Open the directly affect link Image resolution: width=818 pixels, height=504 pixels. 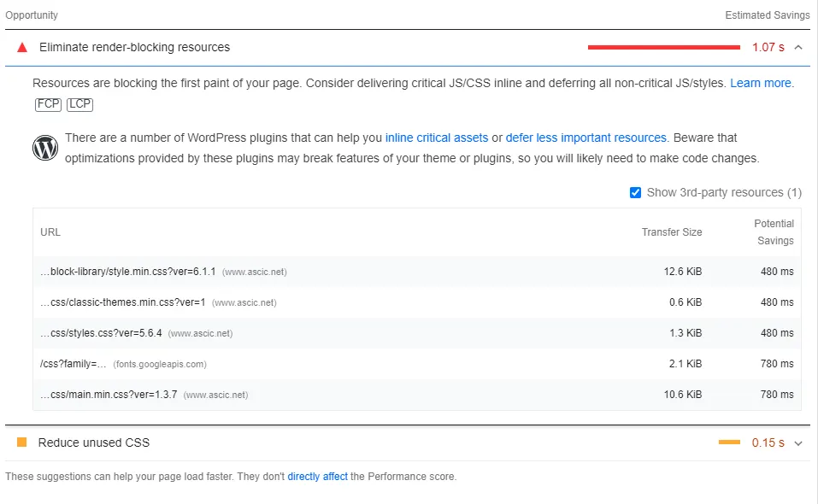coord(317,477)
